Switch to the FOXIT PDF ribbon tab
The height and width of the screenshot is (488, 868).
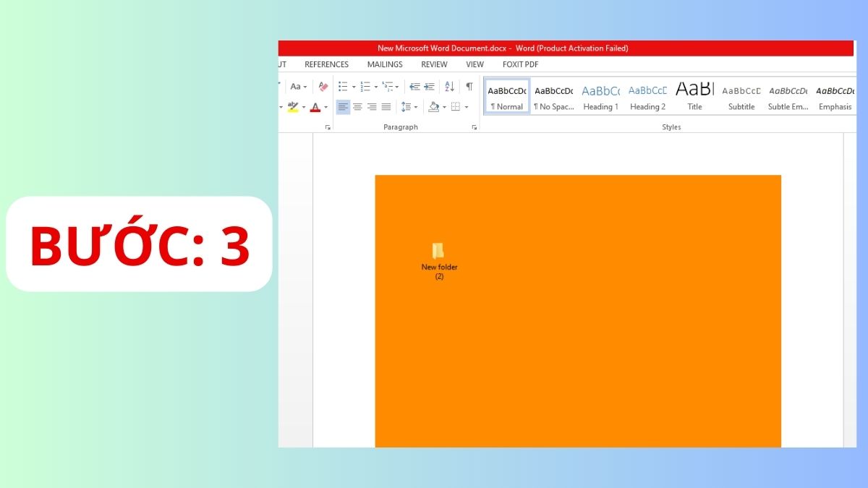[x=522, y=64]
